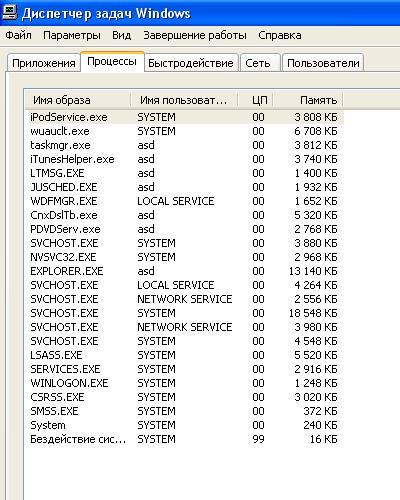
Task: Click the 1 248 КБ memory value
Action: pyautogui.click(x=316, y=383)
